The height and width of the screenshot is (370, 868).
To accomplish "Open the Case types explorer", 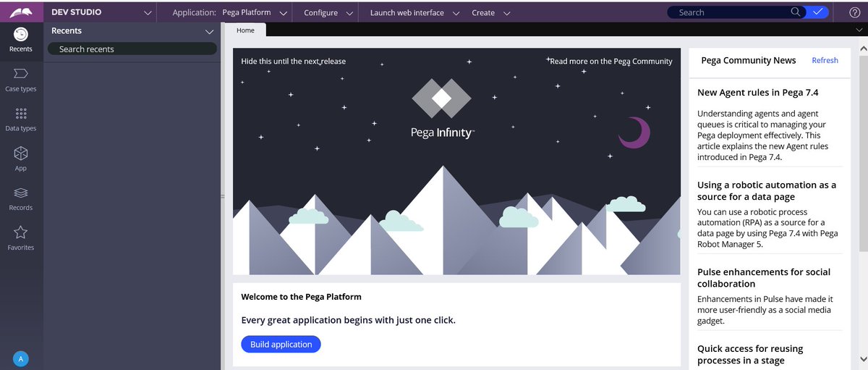I will click(21, 80).
